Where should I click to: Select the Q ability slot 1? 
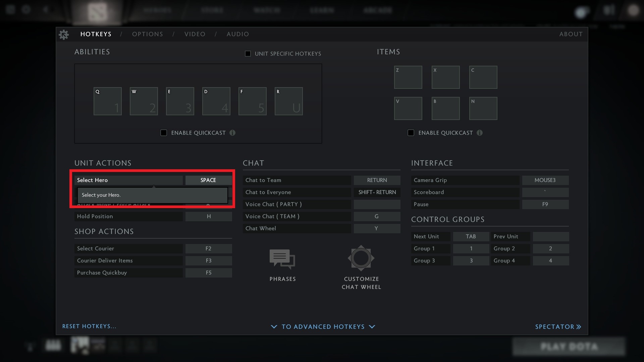point(107,101)
